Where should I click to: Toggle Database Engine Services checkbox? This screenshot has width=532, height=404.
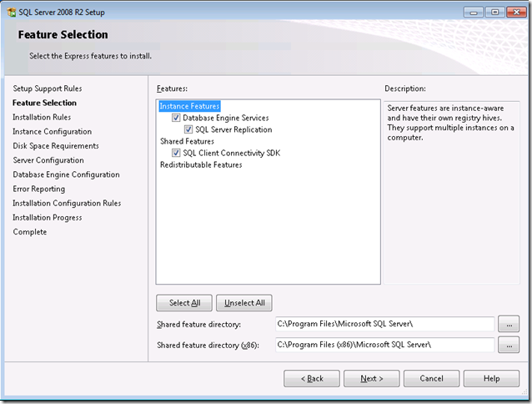(x=176, y=118)
